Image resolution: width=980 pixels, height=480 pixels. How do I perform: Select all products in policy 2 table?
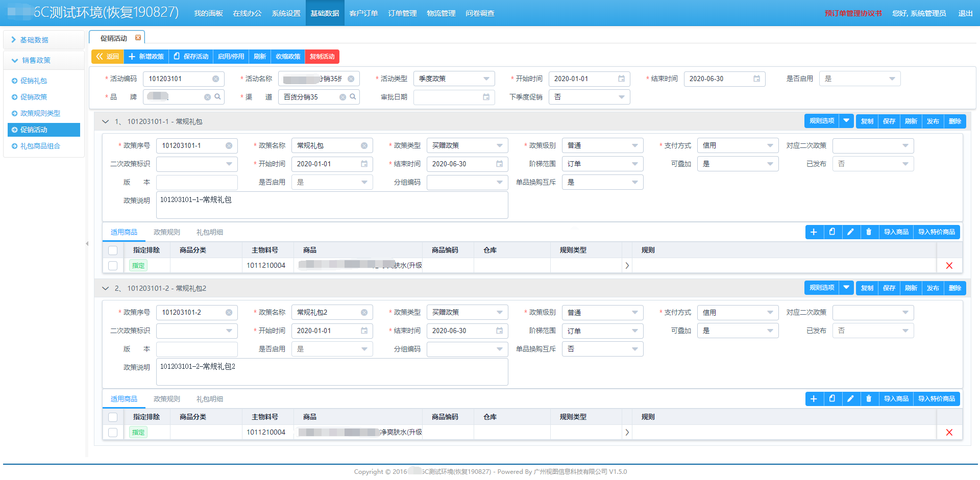point(113,417)
